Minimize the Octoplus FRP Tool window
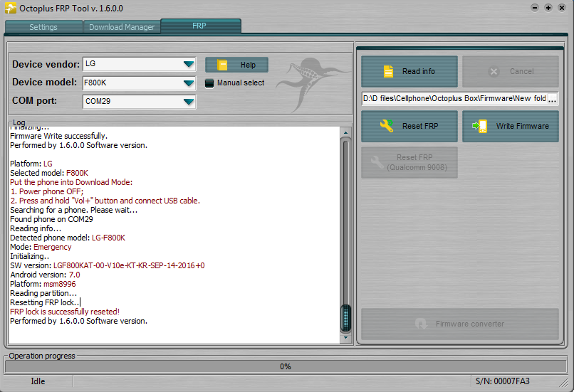The image size is (574, 392). pos(535,8)
